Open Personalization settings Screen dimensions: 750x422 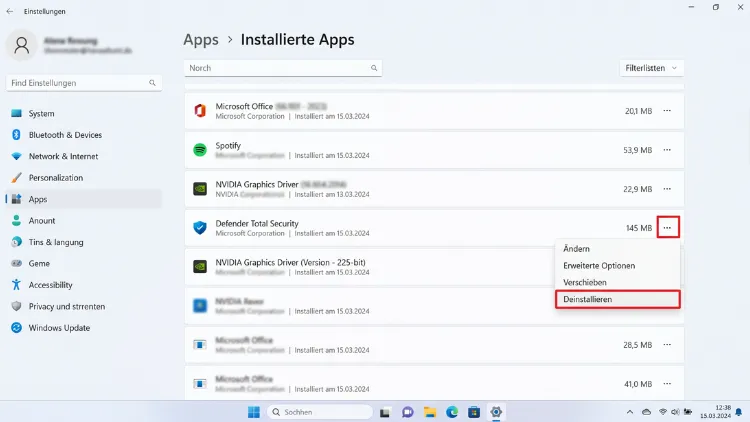[x=84, y=178]
